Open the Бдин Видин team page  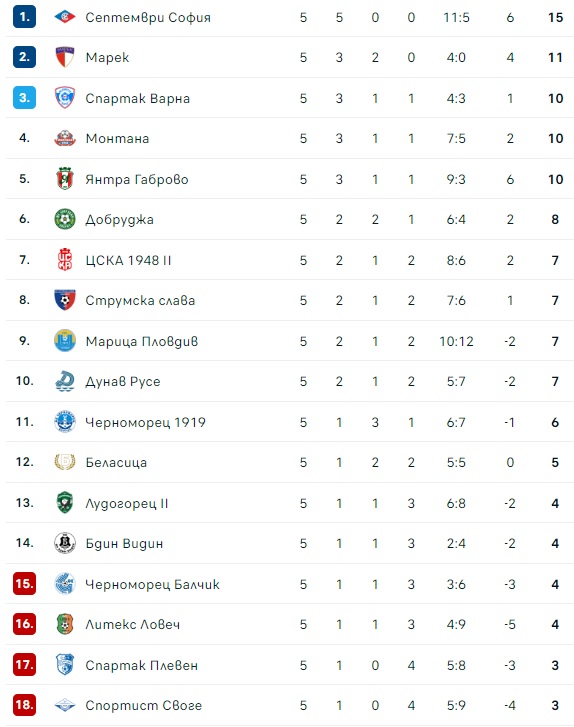click(x=124, y=543)
